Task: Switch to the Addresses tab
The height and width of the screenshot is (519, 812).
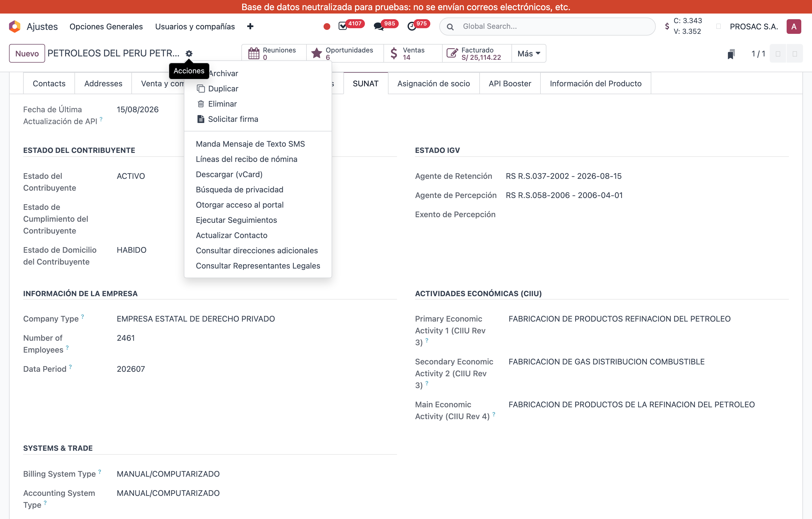Action: coord(103,83)
